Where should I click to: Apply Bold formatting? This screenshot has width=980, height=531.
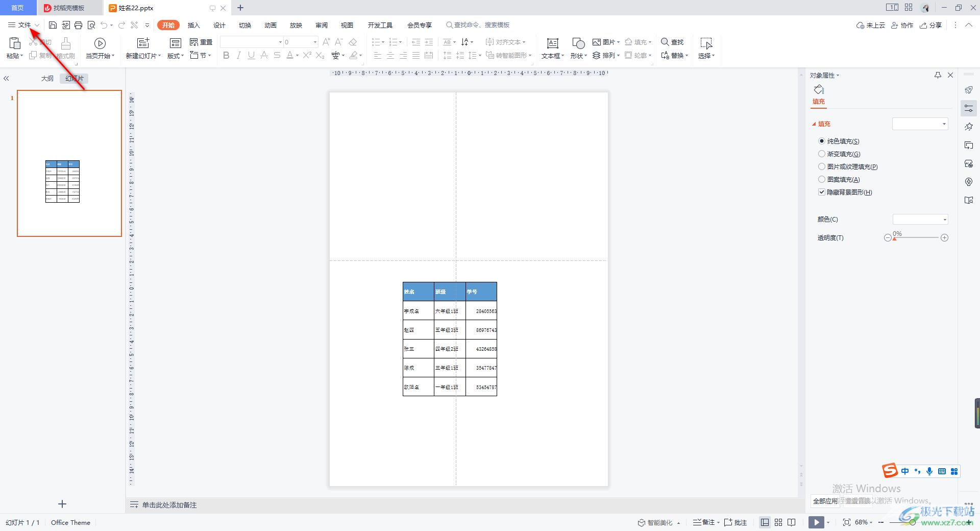coord(226,55)
